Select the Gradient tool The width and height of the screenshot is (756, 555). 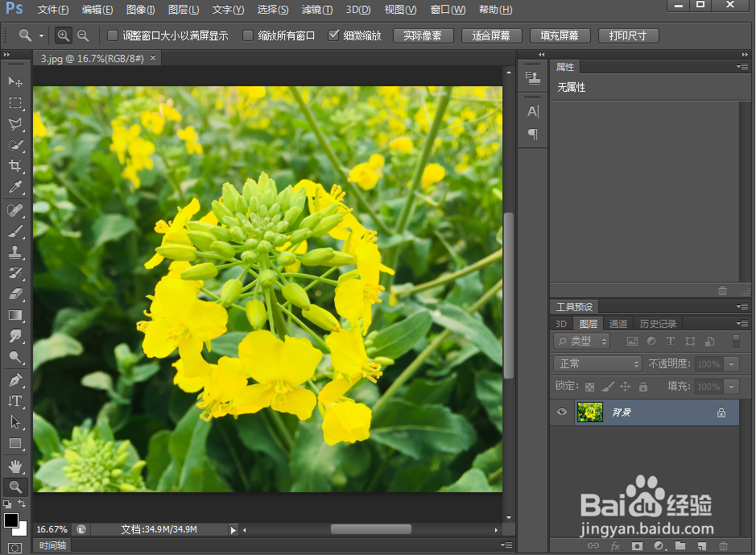(14, 314)
